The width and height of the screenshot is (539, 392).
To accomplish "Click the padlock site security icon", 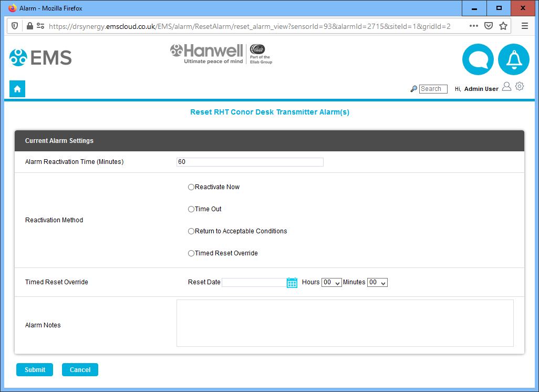I will click(x=29, y=26).
